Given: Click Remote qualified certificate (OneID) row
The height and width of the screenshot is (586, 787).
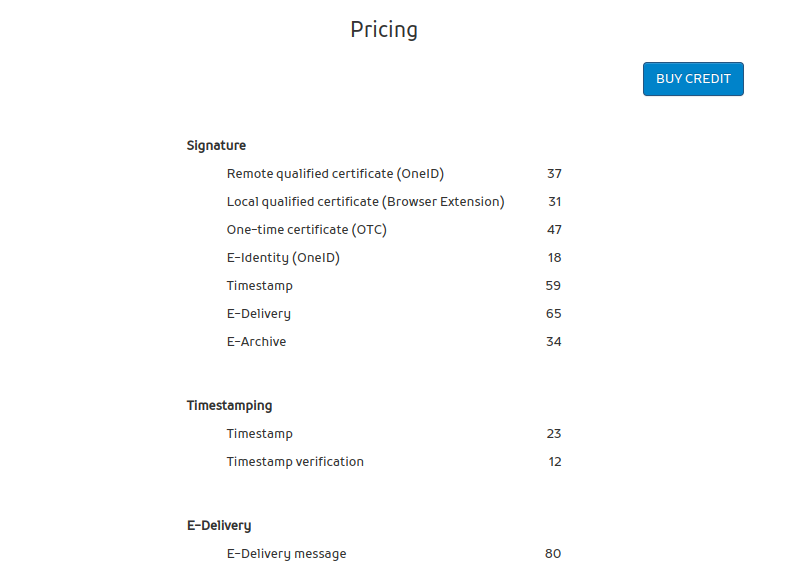Looking at the screenshot, I should (335, 174).
